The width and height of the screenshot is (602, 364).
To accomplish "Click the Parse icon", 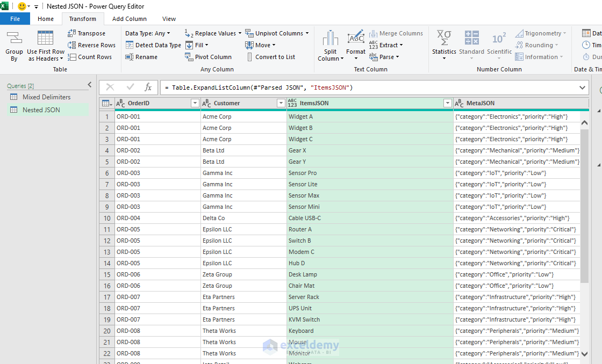I will 373,57.
